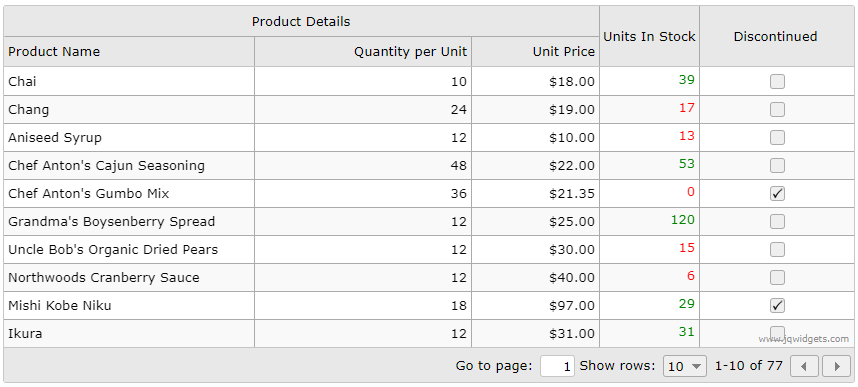The width and height of the screenshot is (858, 387).
Task: Click Grandma's Boysenberry Spread cell
Action: (x=129, y=222)
